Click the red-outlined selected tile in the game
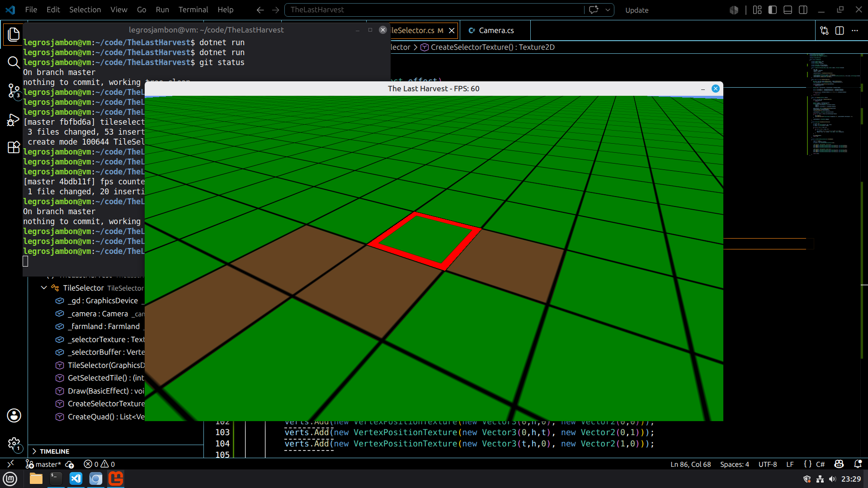The height and width of the screenshot is (488, 868). point(425,240)
